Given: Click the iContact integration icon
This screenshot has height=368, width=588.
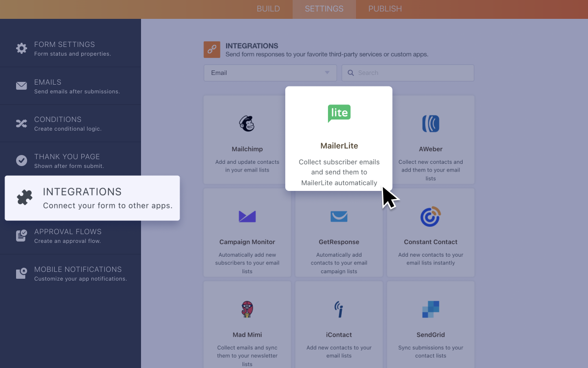Looking at the screenshot, I should (x=339, y=309).
